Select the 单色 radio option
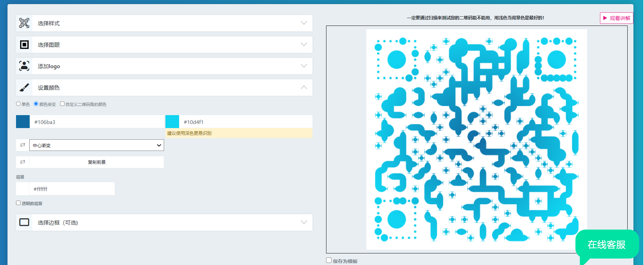Viewport: 644px width, 265px height. coord(18,104)
